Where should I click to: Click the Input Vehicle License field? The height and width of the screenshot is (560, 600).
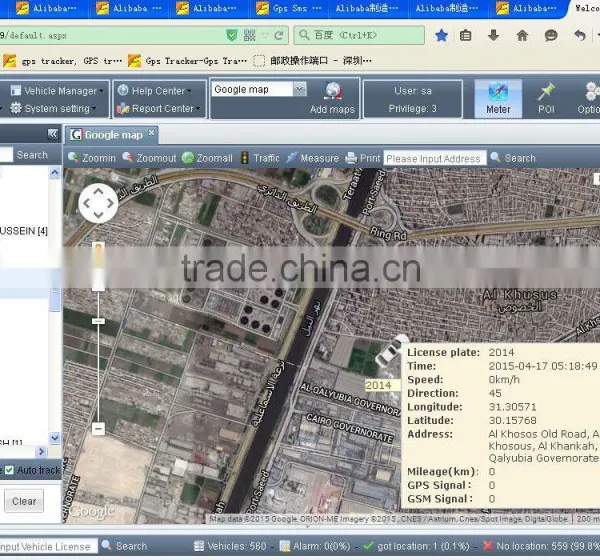47,547
